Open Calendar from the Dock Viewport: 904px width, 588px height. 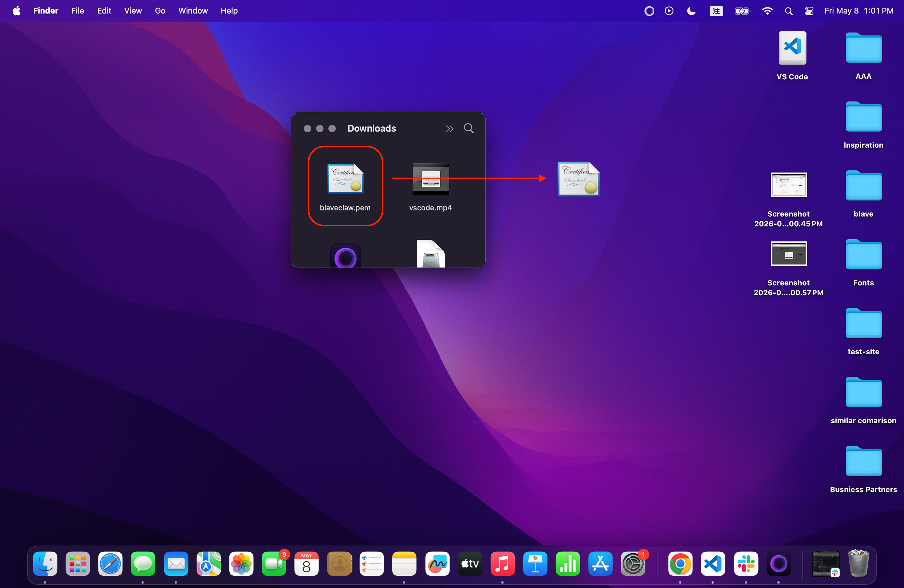307,564
